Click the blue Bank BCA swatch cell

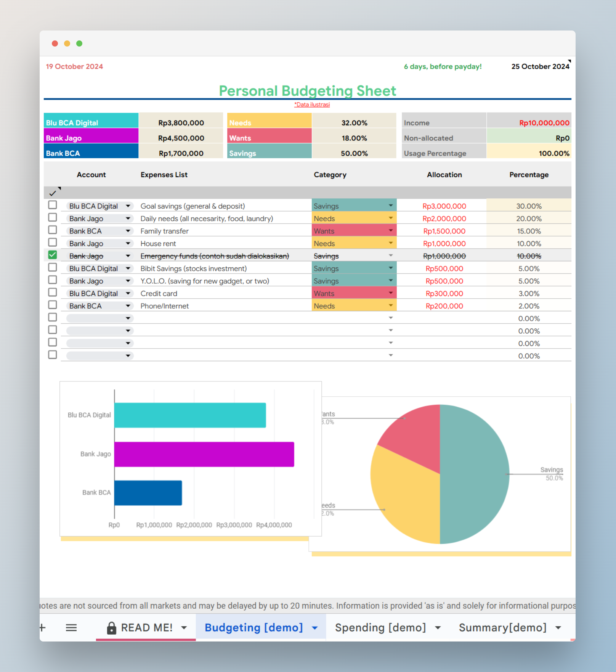click(x=91, y=151)
